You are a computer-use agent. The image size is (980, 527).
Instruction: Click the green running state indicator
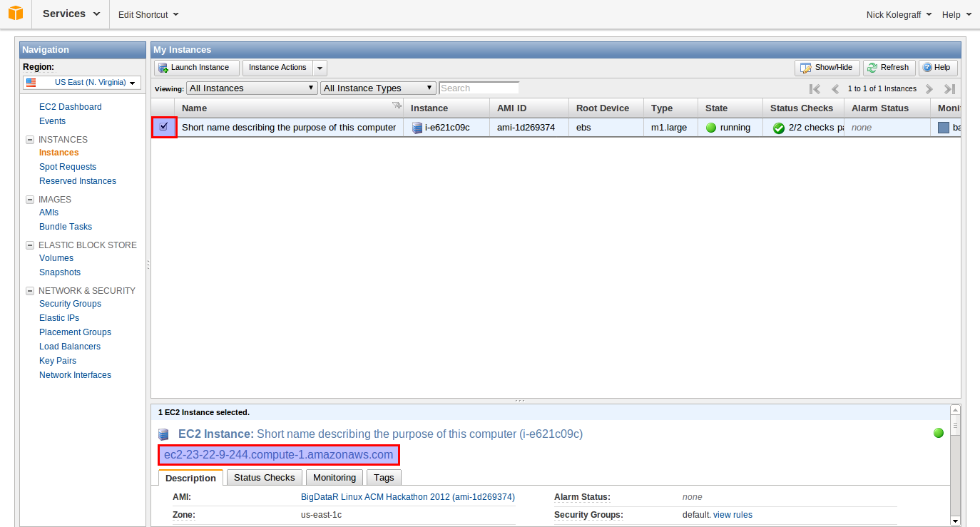(x=711, y=128)
